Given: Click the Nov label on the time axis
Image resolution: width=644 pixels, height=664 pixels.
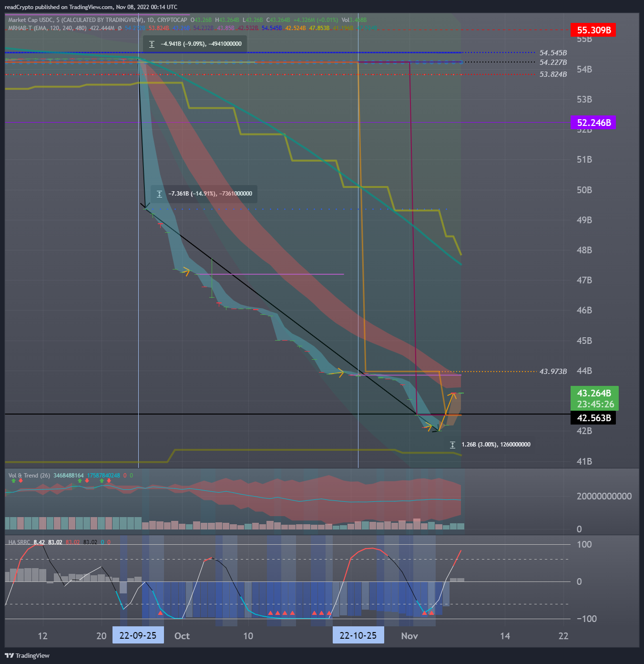Looking at the screenshot, I should point(409,636).
